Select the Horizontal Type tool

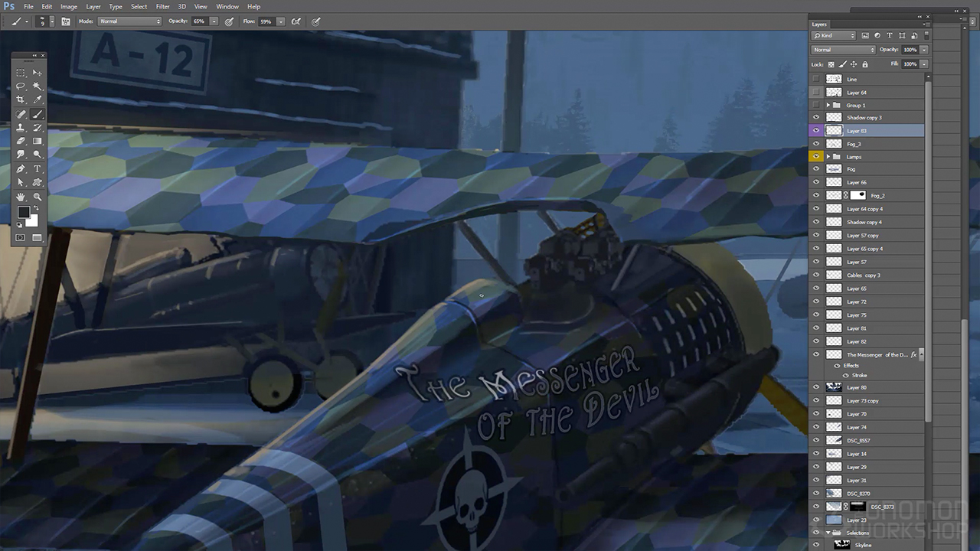(x=38, y=169)
